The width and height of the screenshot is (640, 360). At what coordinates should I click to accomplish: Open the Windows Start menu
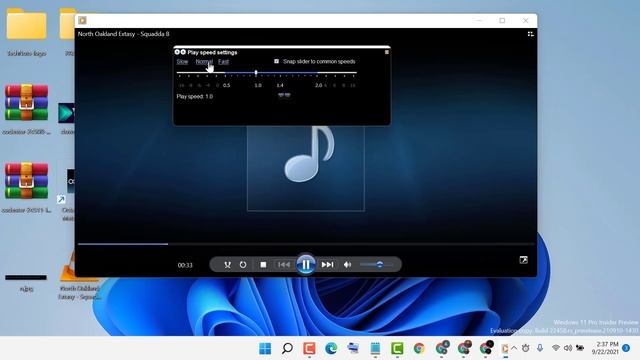(265, 348)
